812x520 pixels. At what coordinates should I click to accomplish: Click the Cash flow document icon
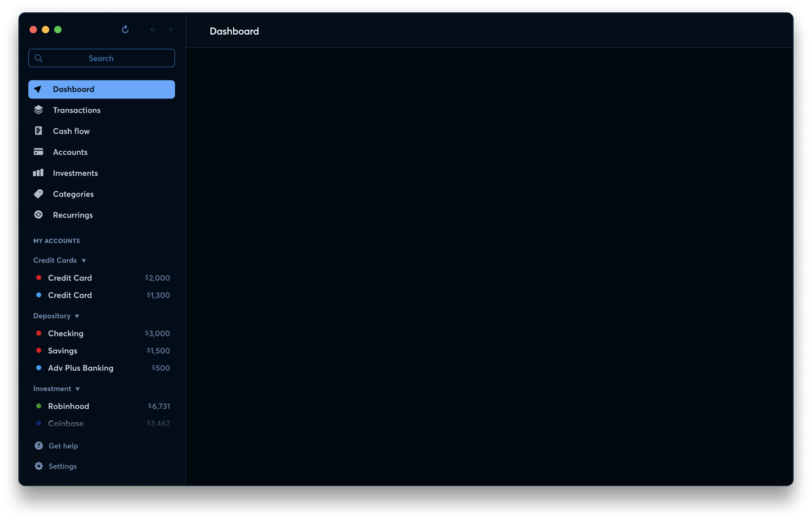coord(39,131)
